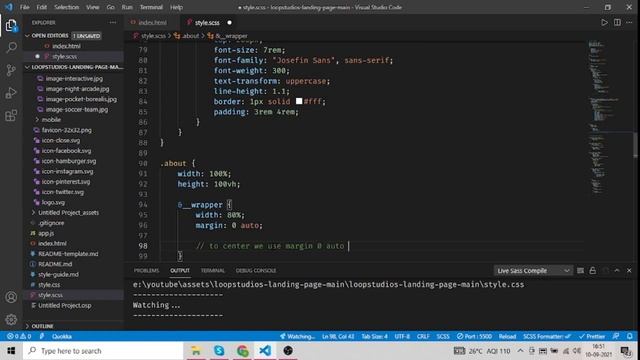Screen dimensions: 640x360
Task: Switch to the Terminal panel tab
Action: pyautogui.click(x=213, y=271)
